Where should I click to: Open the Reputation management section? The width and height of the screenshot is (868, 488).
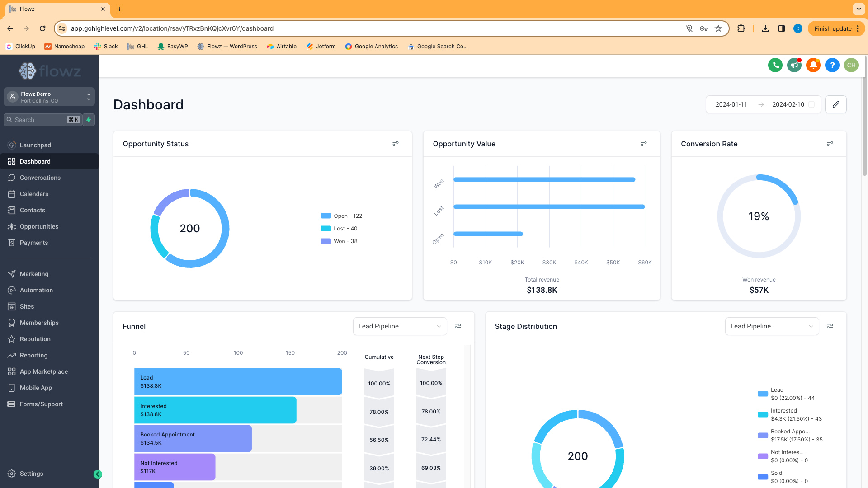point(34,338)
